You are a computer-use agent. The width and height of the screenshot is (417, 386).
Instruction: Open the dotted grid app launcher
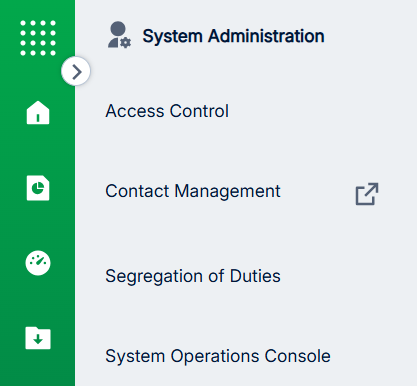(38, 38)
